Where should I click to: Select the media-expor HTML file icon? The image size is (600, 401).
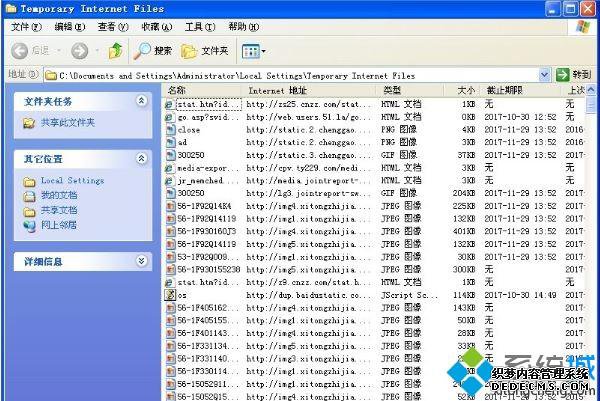click(169, 168)
